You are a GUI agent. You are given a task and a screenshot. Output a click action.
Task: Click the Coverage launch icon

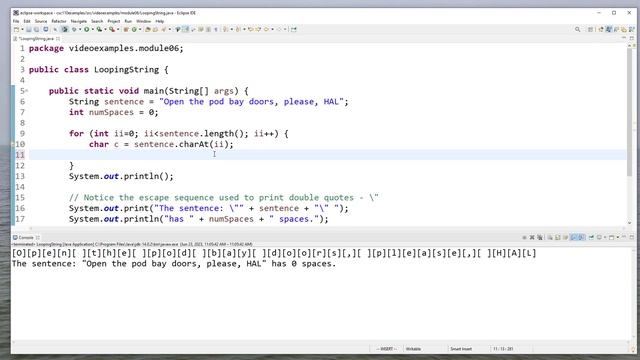(x=99, y=29)
